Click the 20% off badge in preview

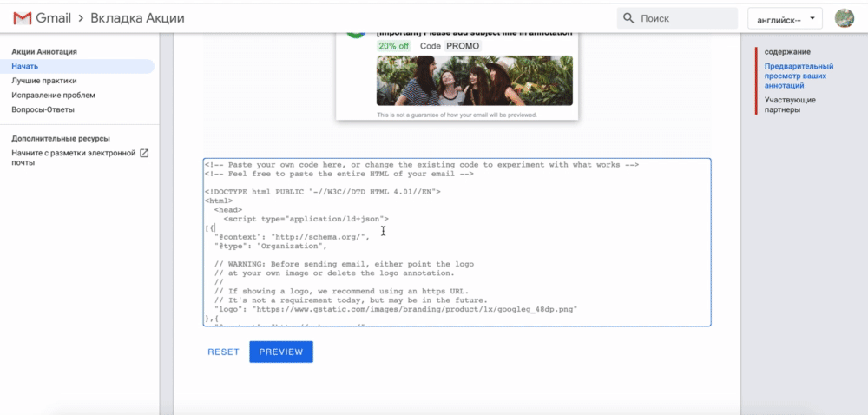[394, 46]
